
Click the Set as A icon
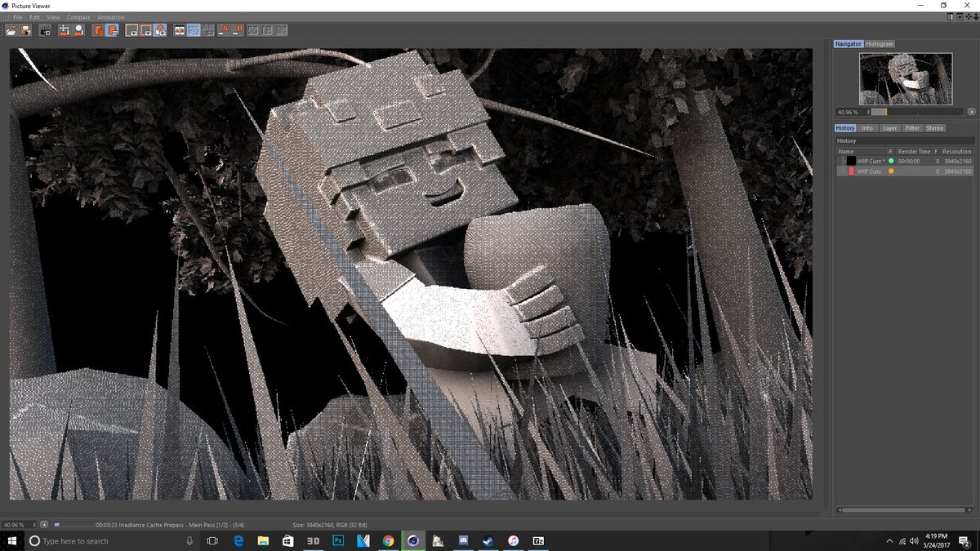click(x=225, y=30)
